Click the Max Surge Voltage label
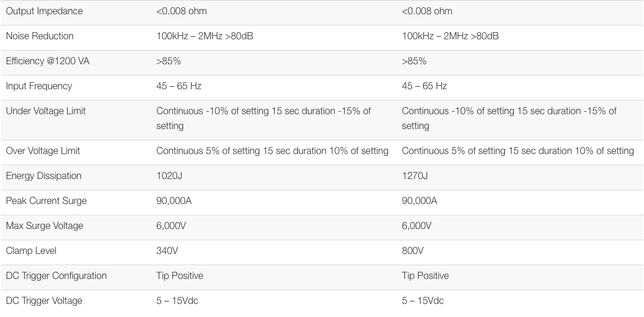 point(45,226)
